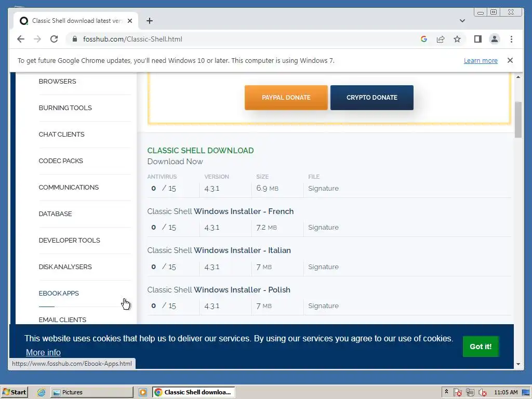Click the 6.9 MB size value
The image size is (532, 399).
[268, 188]
